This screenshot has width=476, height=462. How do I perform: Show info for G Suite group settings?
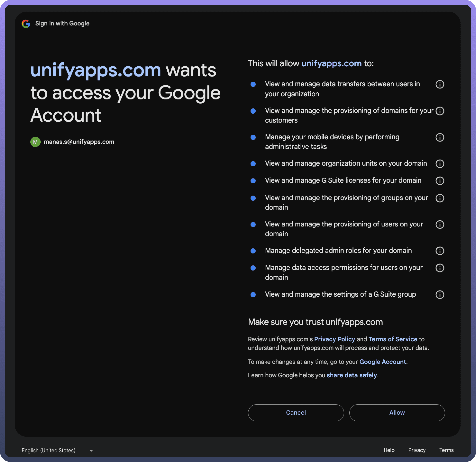pos(440,295)
